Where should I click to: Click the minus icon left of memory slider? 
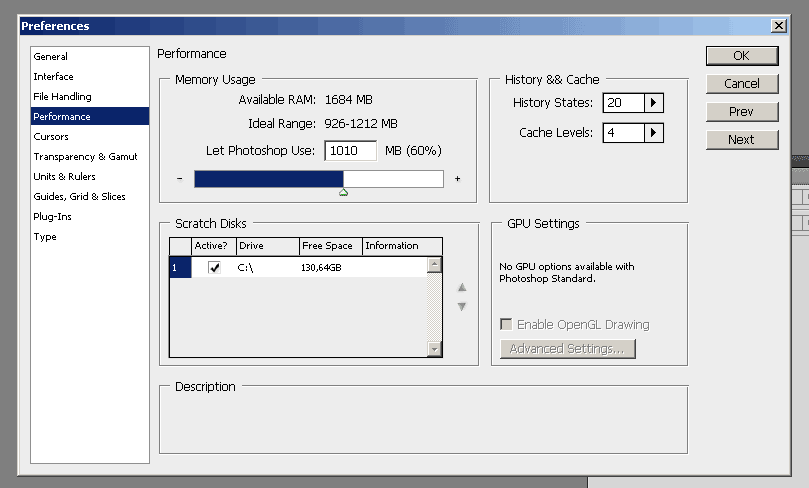tap(179, 179)
